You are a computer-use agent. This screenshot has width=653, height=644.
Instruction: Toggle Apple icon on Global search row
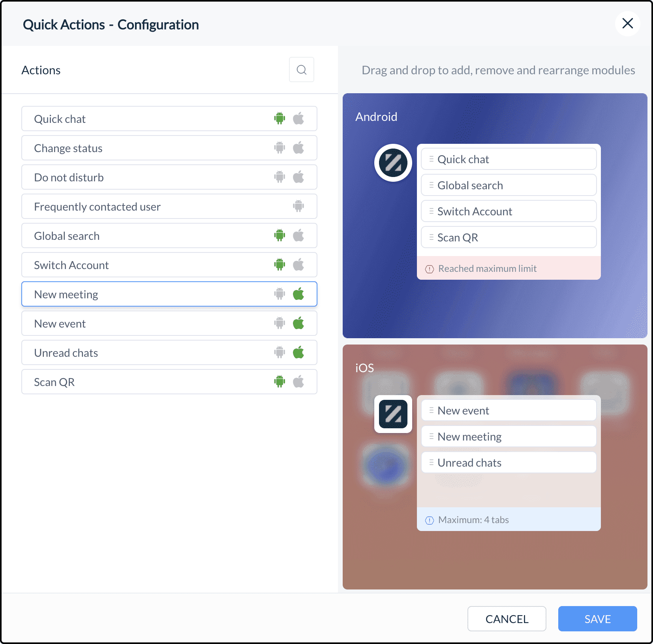(298, 235)
